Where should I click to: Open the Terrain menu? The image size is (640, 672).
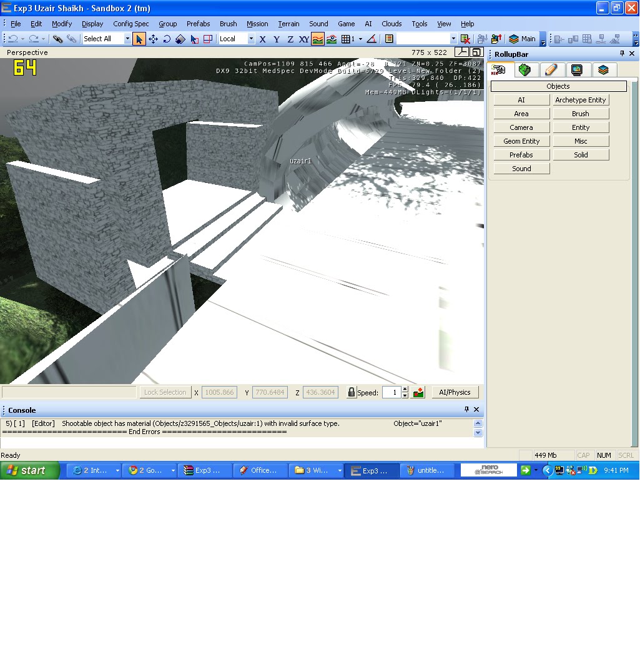tap(288, 24)
